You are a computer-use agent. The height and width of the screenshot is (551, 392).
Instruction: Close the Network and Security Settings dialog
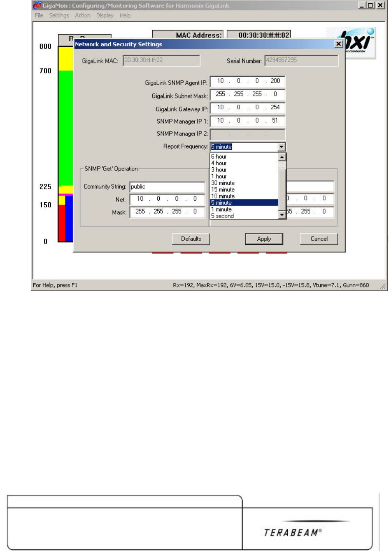click(339, 44)
